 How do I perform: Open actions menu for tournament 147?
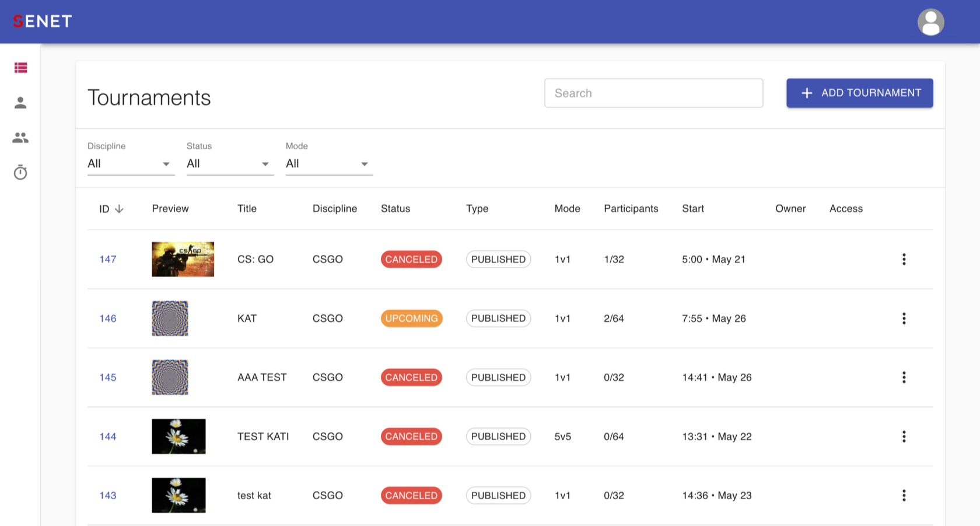coord(904,260)
